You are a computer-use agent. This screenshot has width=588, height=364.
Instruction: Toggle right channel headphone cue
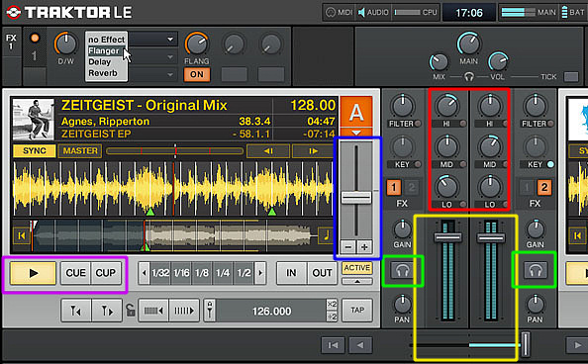pos(536,270)
